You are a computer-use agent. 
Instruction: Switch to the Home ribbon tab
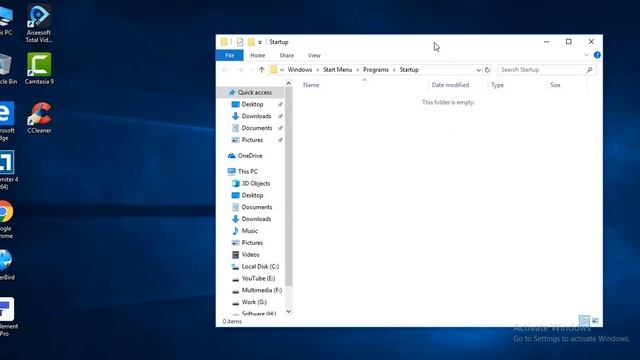coord(258,55)
